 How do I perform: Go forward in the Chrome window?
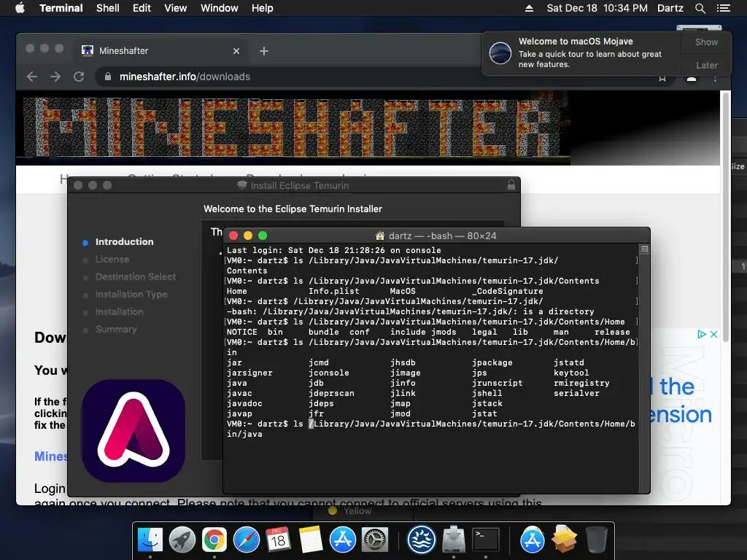click(55, 77)
